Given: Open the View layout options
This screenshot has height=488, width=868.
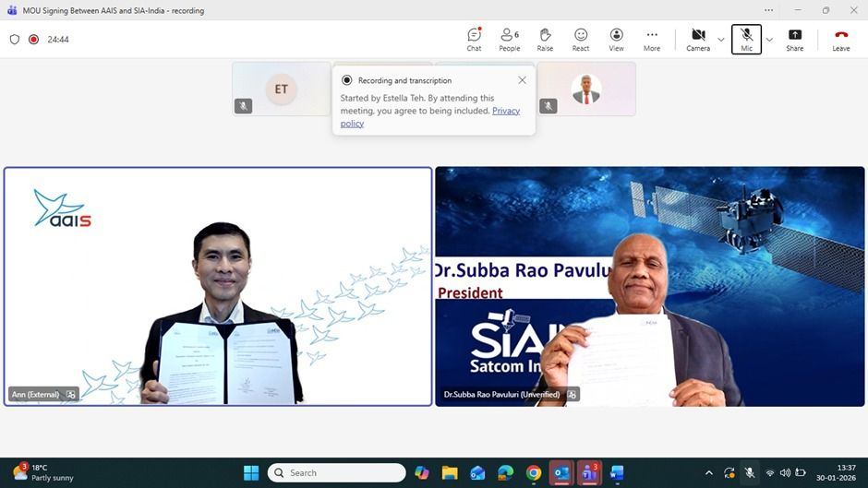Looking at the screenshot, I should [616, 39].
